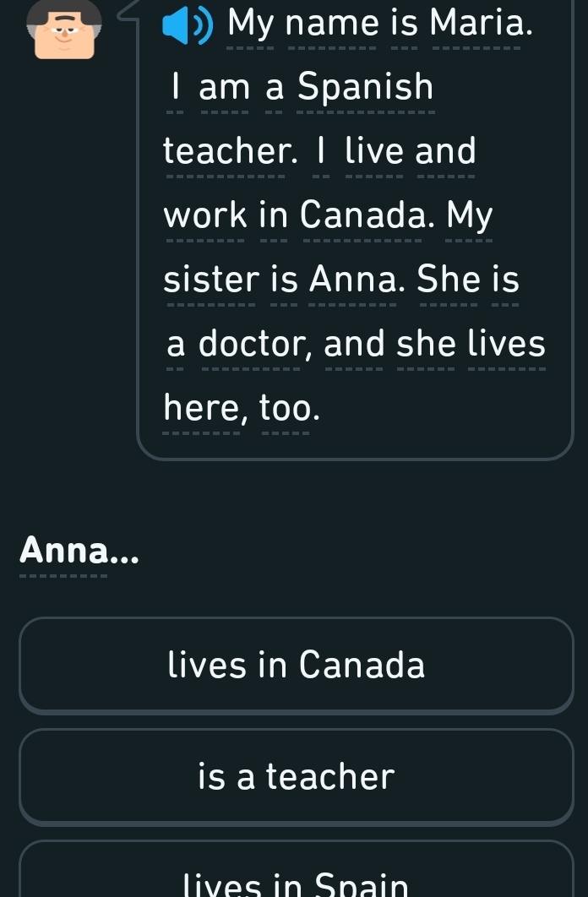Choose the "is a teacher" answer option

click(x=297, y=776)
